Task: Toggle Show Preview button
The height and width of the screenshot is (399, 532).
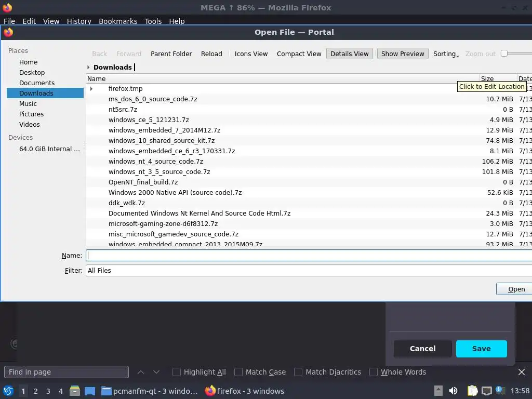Action: pos(403,54)
